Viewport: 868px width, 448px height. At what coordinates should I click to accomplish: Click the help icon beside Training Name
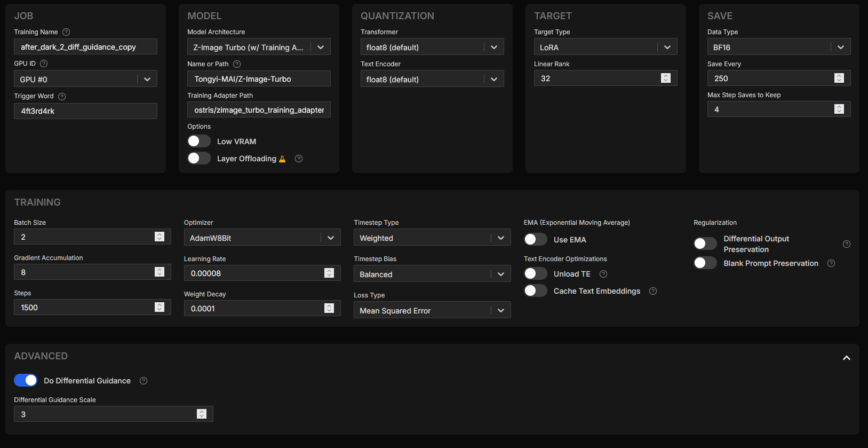point(66,32)
